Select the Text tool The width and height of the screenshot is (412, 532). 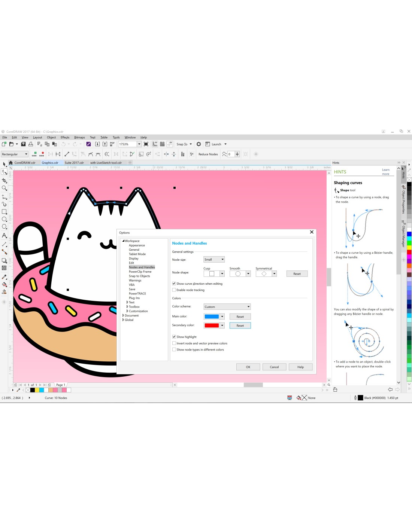pyautogui.click(x=4, y=235)
